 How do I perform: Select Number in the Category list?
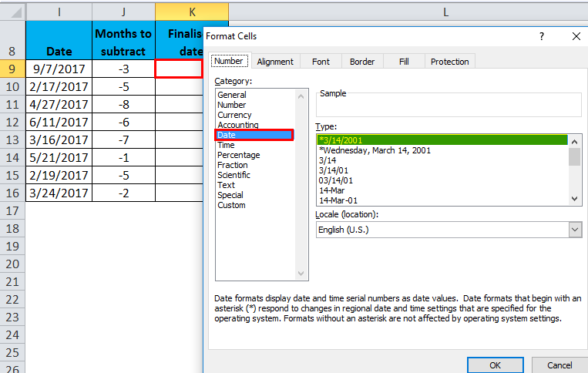click(x=231, y=105)
